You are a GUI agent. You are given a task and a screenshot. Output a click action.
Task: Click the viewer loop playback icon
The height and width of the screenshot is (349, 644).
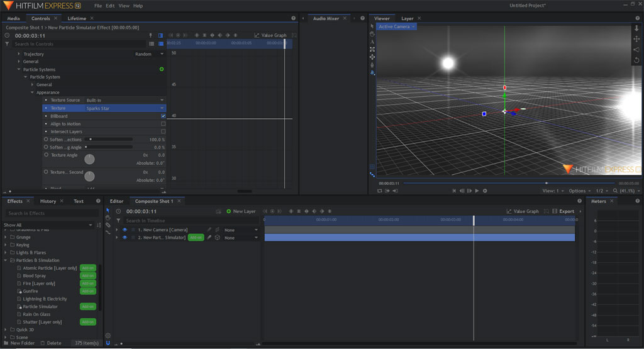[380, 191]
